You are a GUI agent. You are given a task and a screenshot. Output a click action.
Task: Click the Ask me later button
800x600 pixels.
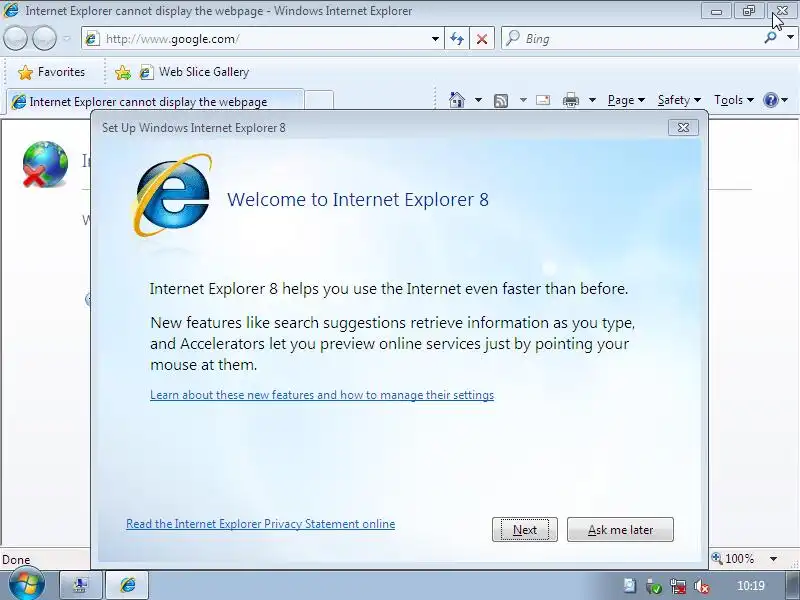point(620,530)
